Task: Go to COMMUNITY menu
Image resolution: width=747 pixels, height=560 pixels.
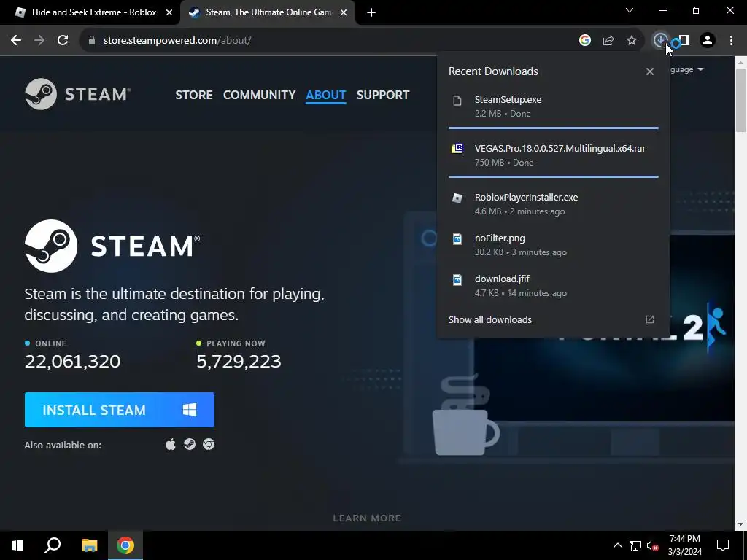Action: [x=259, y=95]
